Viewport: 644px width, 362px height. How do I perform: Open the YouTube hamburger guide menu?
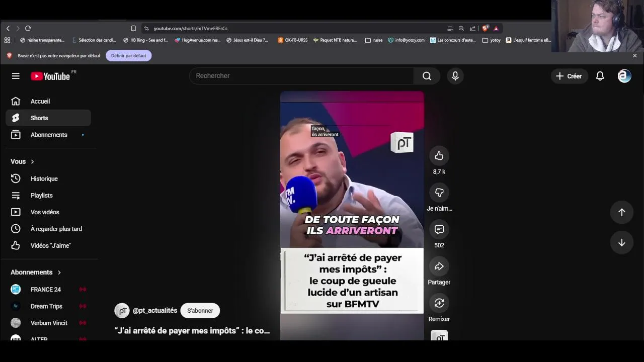pyautogui.click(x=16, y=76)
